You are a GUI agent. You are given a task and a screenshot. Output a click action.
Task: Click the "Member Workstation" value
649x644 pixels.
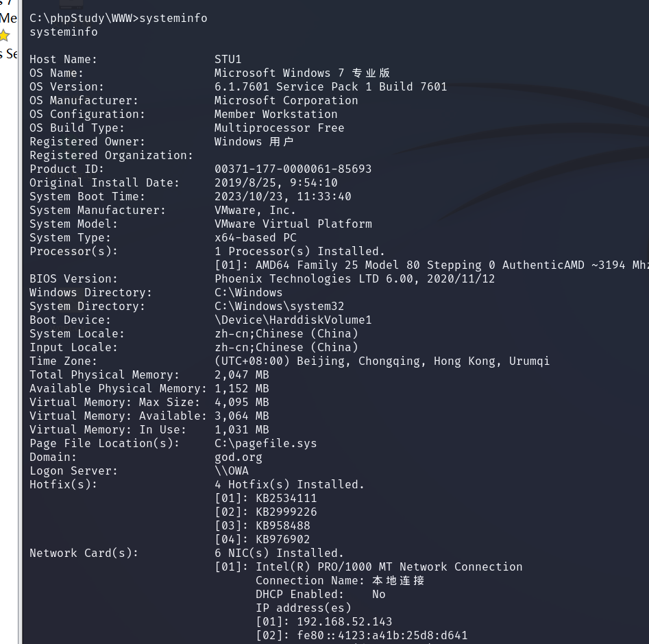[276, 114]
